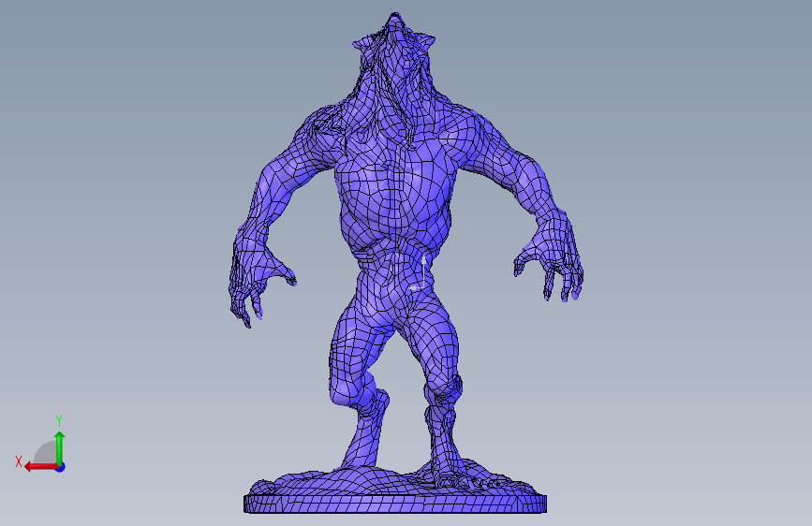
Task: Click the white origin marker on the model's waist
Action: point(419,273)
